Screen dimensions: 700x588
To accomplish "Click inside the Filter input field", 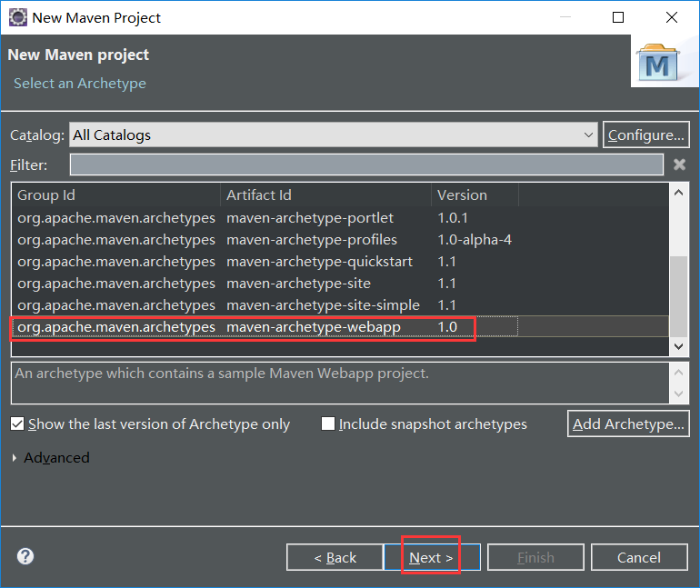I will coord(366,164).
